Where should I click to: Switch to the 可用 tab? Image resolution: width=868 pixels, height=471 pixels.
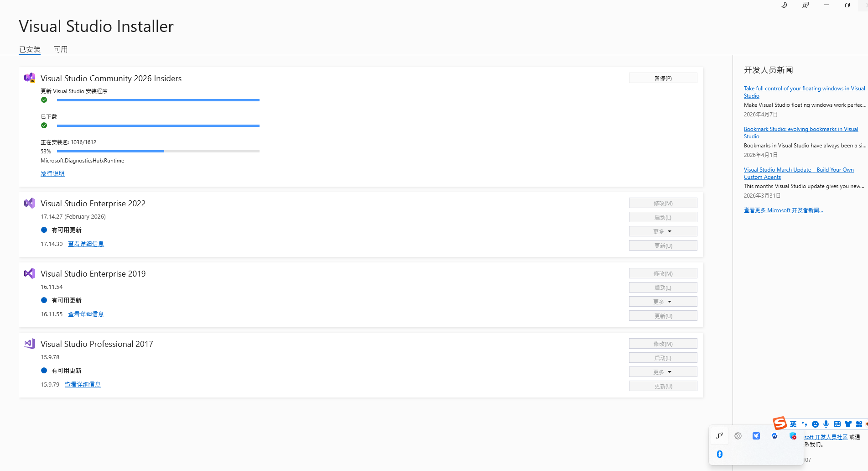(61, 49)
